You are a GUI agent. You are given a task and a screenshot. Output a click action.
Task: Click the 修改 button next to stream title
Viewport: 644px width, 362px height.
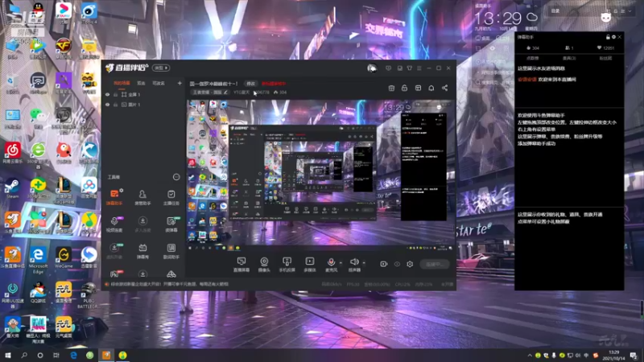(x=250, y=84)
